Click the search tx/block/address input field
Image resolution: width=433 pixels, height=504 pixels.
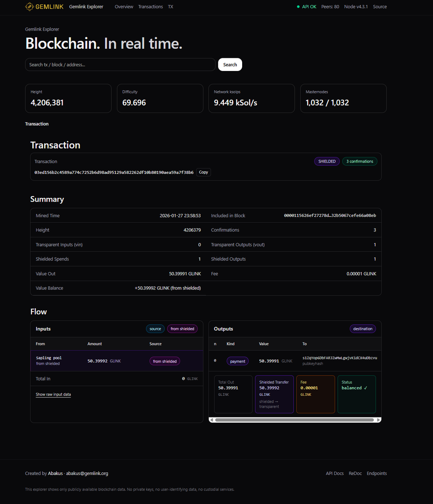[120, 64]
